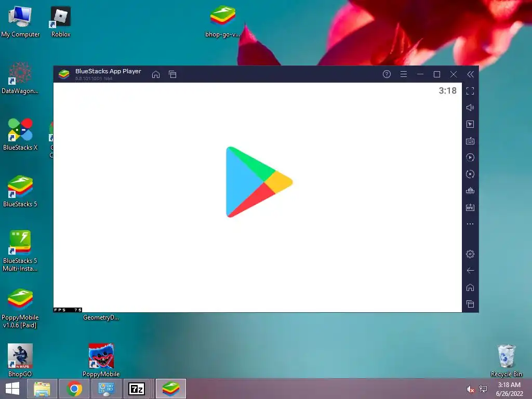Open network status tray icon
This screenshot has width=532, height=399.
(x=483, y=389)
